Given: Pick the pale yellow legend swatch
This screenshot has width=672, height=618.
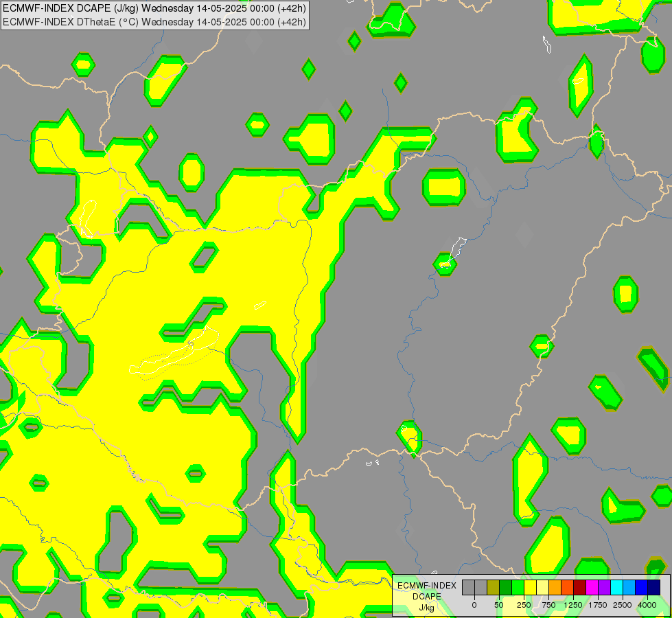Looking at the screenshot, I should coord(542,587).
